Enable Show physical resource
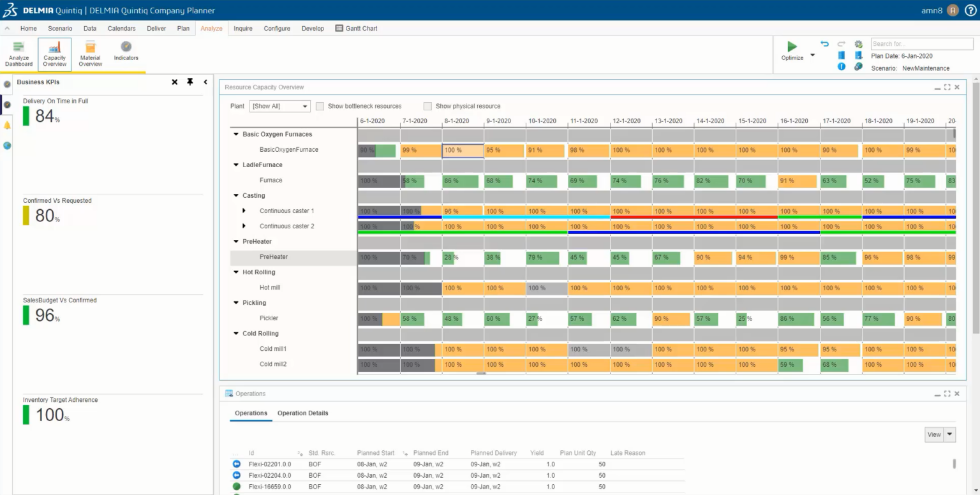Viewport: 980px width, 495px height. click(427, 106)
